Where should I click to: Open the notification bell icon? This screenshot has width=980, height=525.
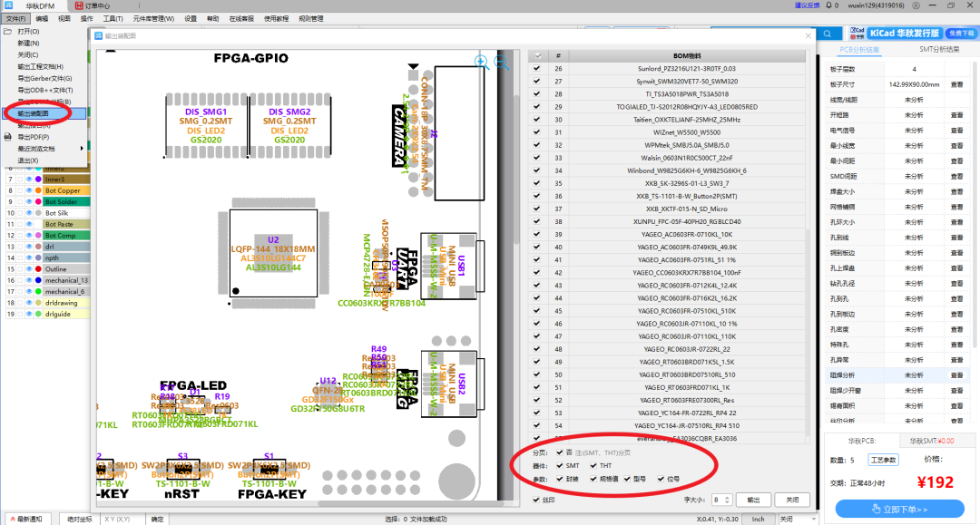[828, 5]
